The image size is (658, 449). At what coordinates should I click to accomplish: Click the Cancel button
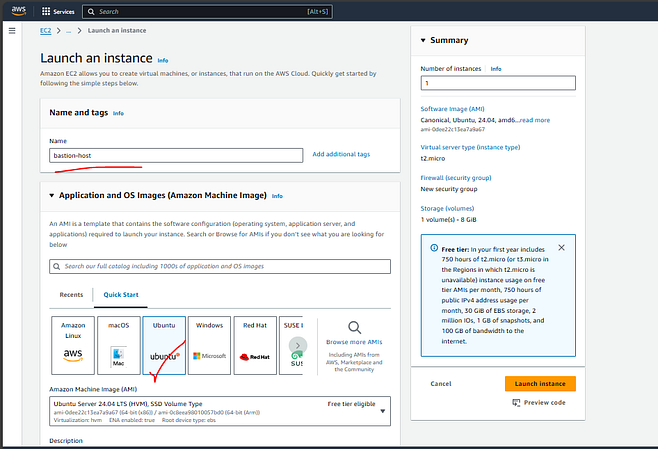point(441,384)
